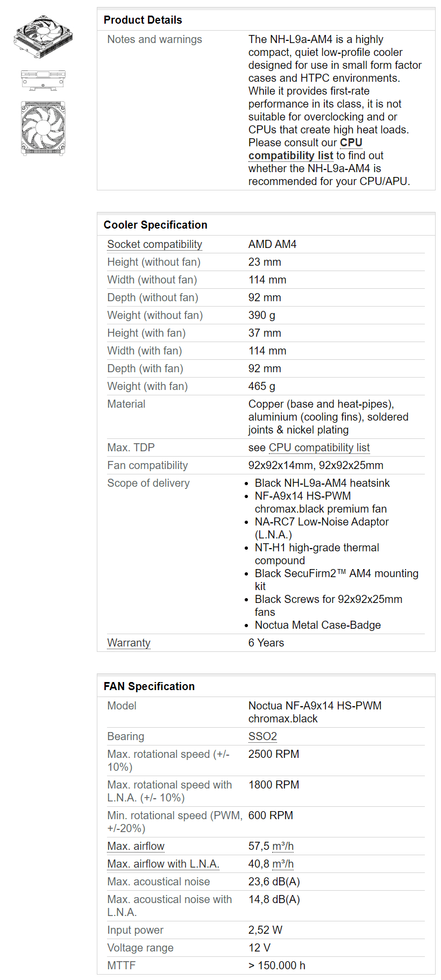Screen dimensions: 441x980
Task: Click the Noctua Metal Case-Badge list item
Action: (318, 625)
